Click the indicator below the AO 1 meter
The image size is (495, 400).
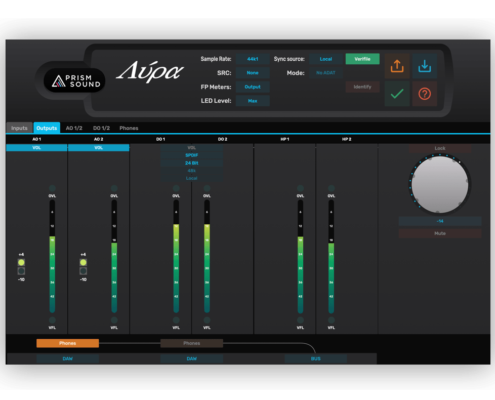[52, 320]
